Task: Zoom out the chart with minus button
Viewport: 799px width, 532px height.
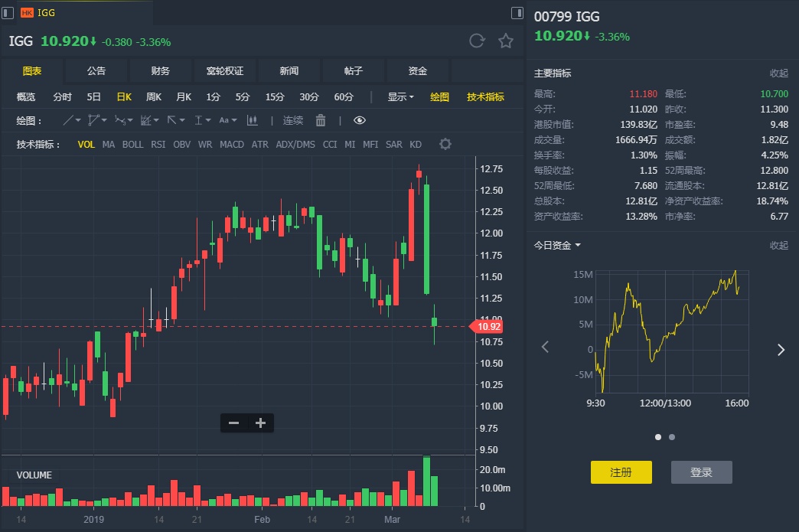Action: pos(234,423)
